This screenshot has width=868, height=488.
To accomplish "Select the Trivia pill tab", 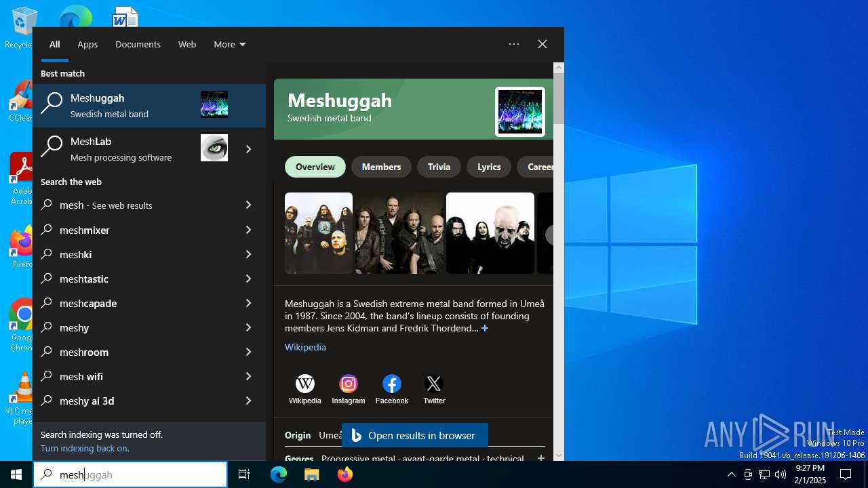I will [439, 167].
